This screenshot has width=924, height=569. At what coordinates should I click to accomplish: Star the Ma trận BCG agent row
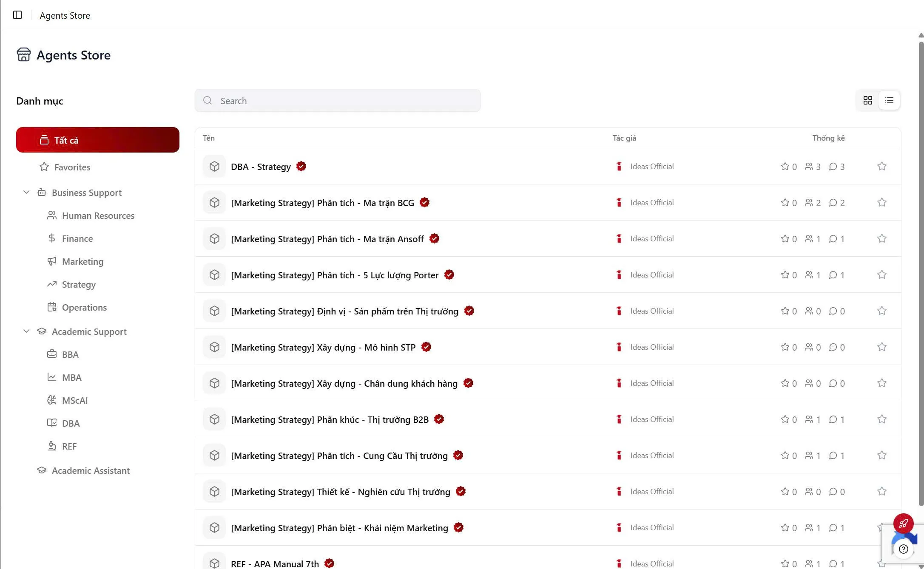click(x=882, y=202)
